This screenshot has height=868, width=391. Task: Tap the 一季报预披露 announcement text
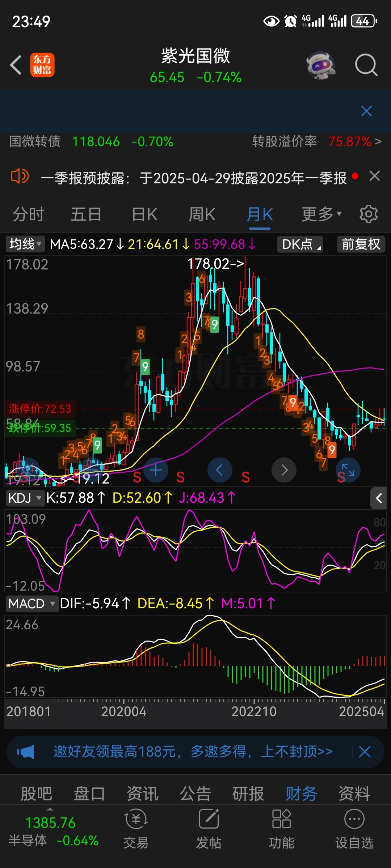[x=193, y=178]
